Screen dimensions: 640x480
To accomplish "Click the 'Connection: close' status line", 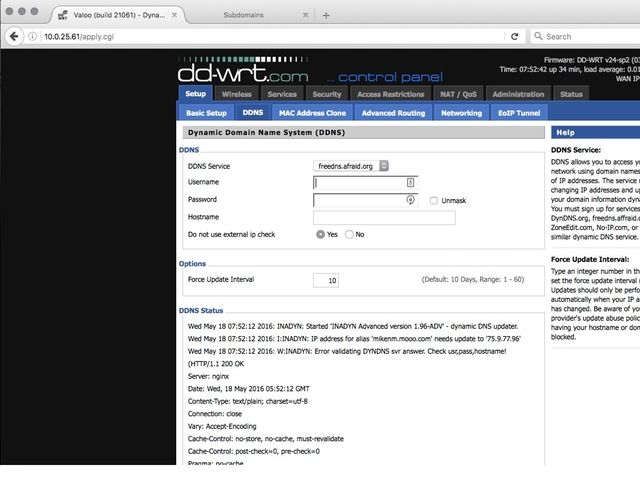I will pyautogui.click(x=215, y=414).
